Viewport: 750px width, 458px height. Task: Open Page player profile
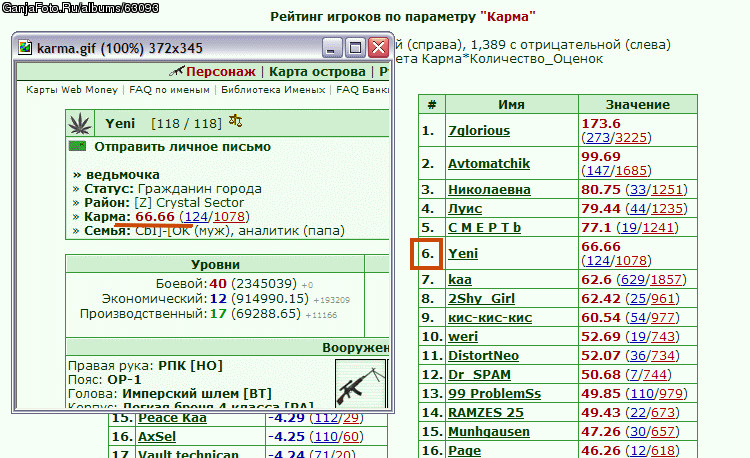(464, 450)
